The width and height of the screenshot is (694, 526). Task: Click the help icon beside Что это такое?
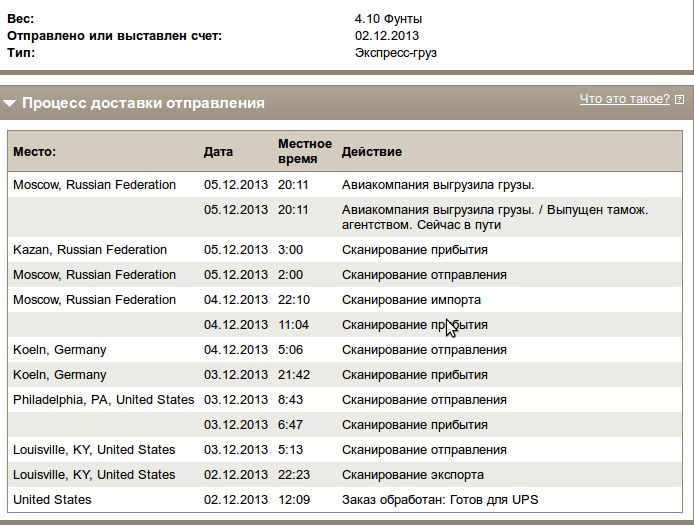click(680, 100)
